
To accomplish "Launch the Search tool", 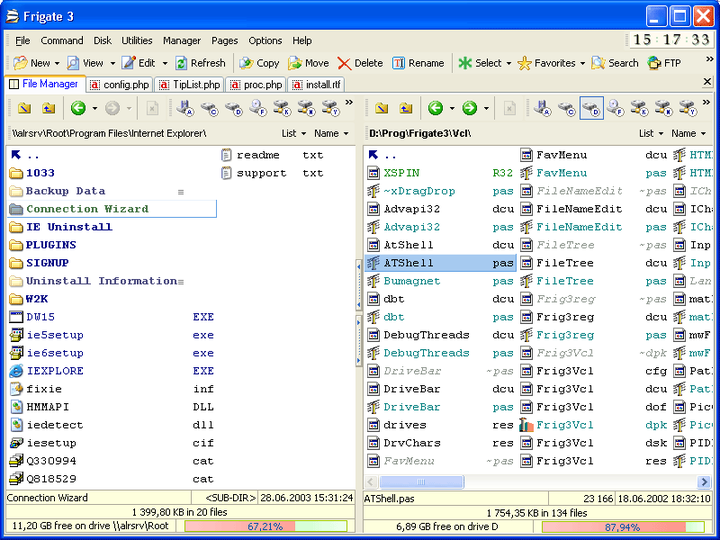I will 614,63.
